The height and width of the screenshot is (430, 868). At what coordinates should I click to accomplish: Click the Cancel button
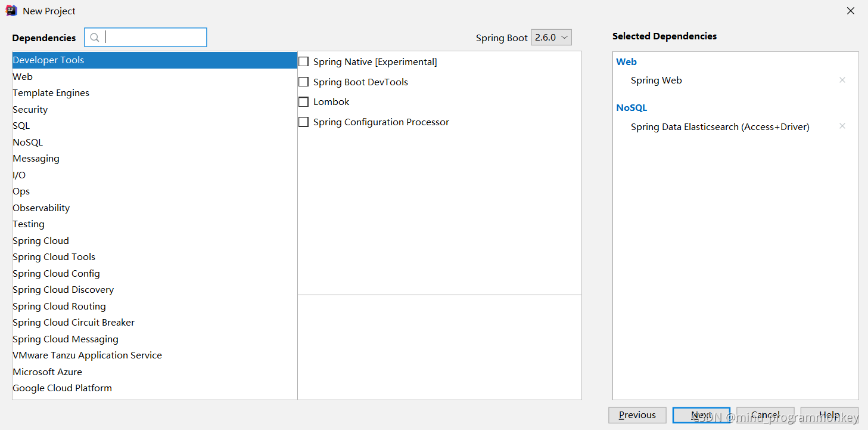(x=766, y=415)
